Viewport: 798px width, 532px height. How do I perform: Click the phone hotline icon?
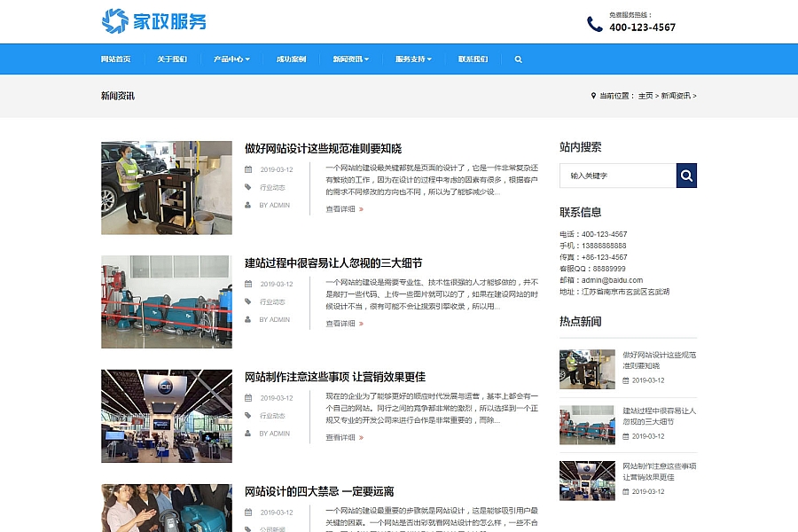594,24
